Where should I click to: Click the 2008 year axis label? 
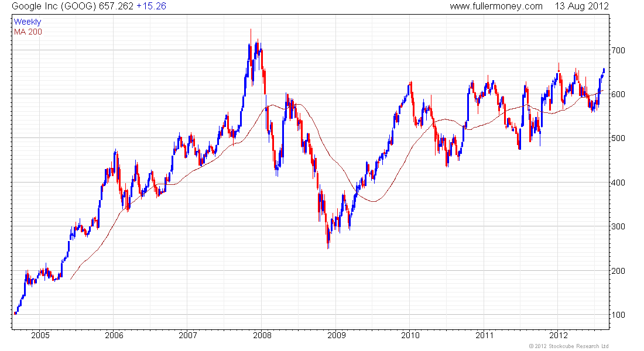click(x=262, y=335)
